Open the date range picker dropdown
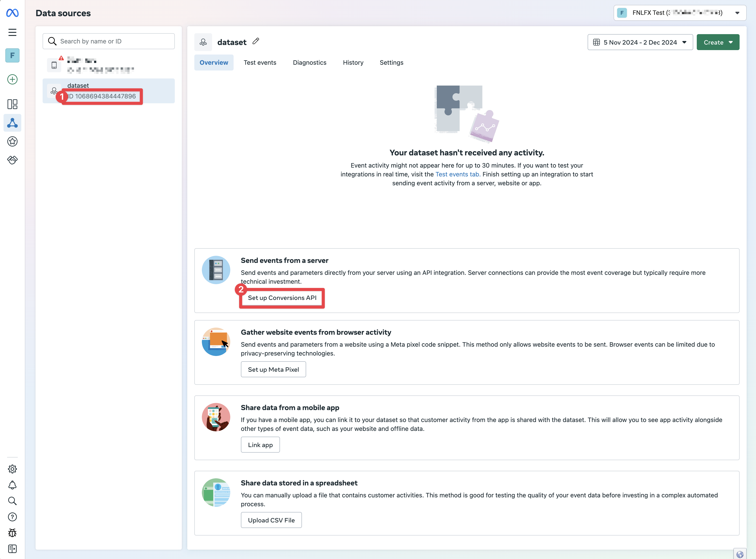This screenshot has height=559, width=756. pos(640,42)
